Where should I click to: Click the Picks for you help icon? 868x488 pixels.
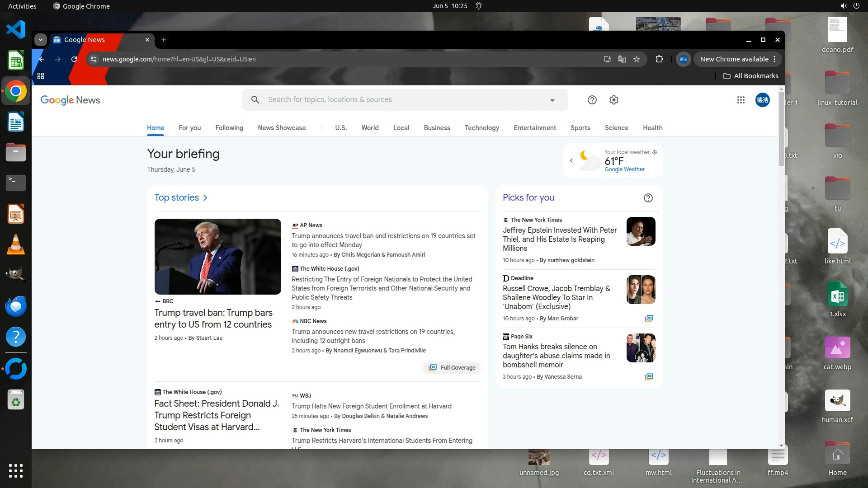pyautogui.click(x=648, y=198)
